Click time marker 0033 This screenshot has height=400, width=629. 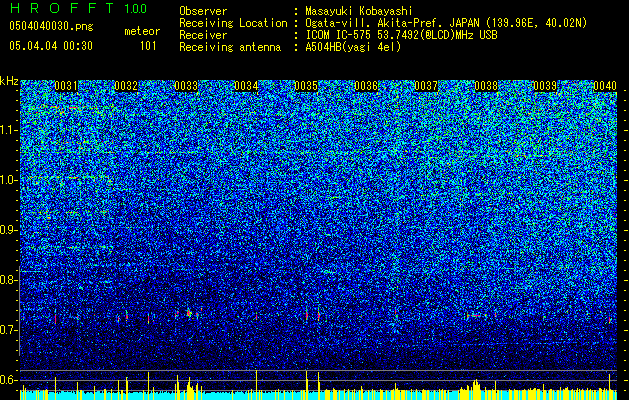[x=186, y=86]
